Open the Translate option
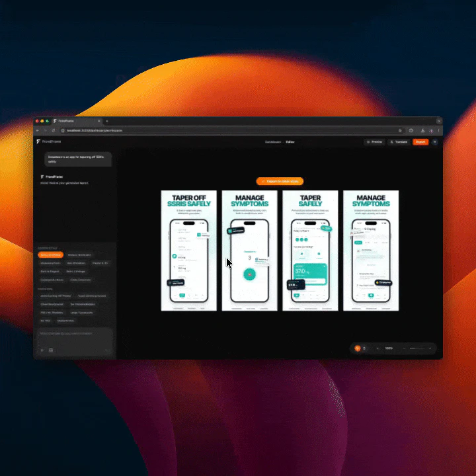The height and width of the screenshot is (476, 476). (399, 141)
